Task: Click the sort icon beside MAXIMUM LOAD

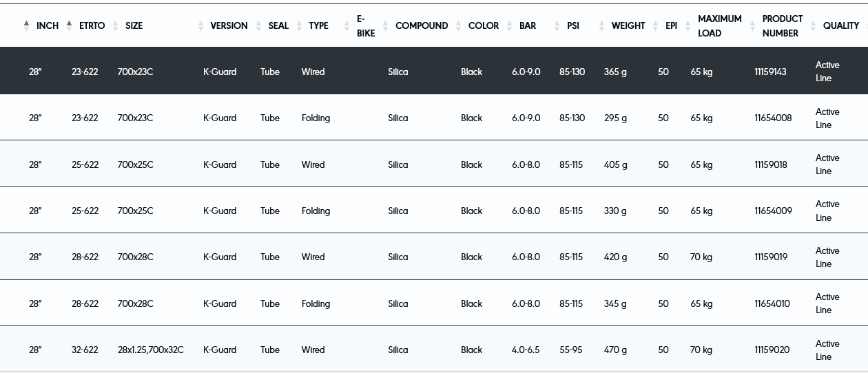Action: pos(688,25)
